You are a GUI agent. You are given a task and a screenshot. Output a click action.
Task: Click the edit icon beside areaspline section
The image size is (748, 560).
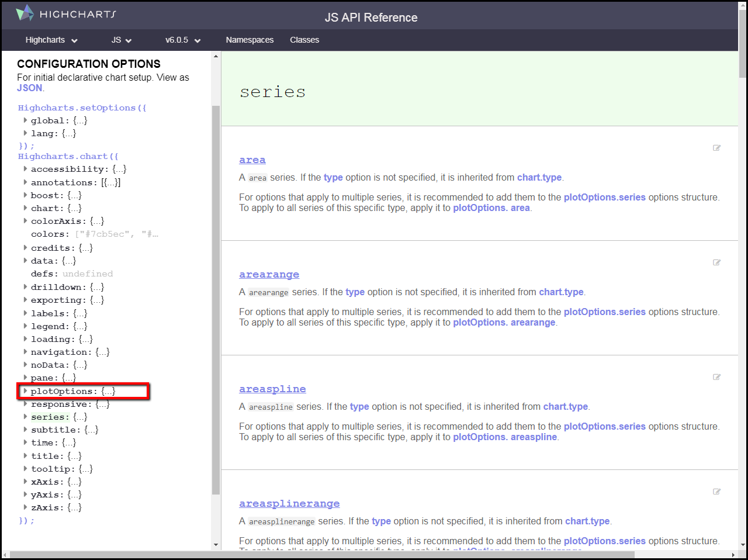(x=716, y=377)
